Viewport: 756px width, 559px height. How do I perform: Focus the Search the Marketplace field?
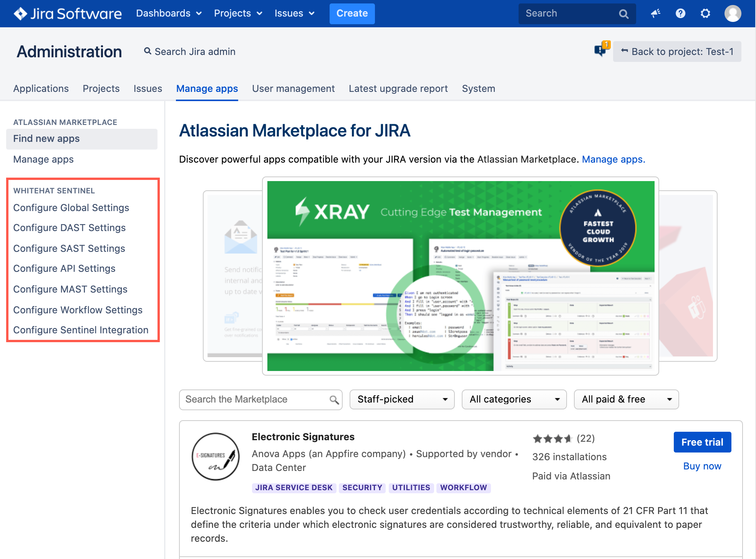(x=260, y=399)
